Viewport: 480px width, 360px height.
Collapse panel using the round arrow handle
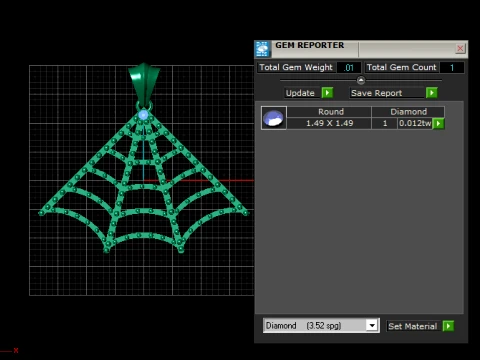(361, 80)
